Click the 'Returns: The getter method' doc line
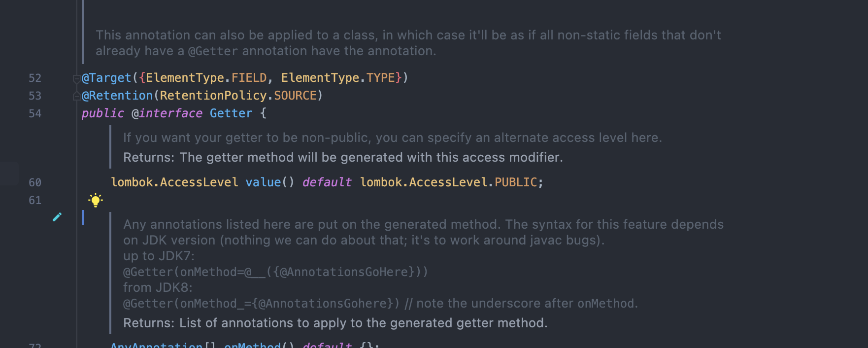The image size is (868, 348). pos(342,157)
